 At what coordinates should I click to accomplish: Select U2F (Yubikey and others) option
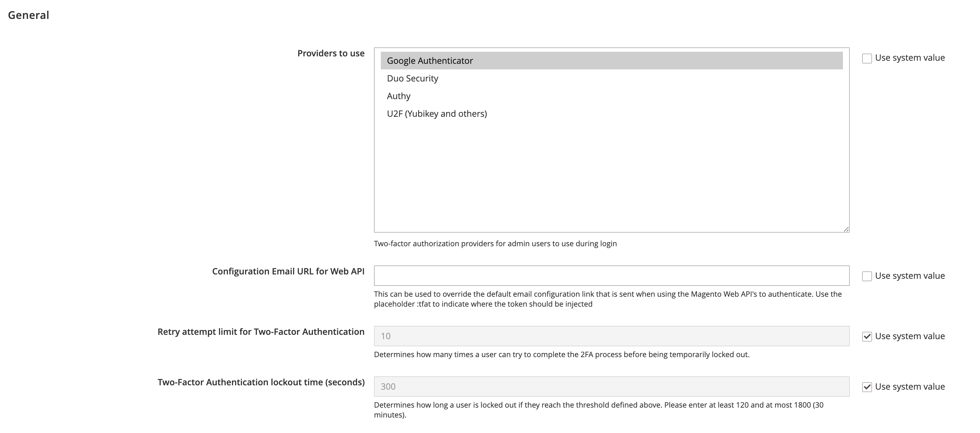point(437,114)
